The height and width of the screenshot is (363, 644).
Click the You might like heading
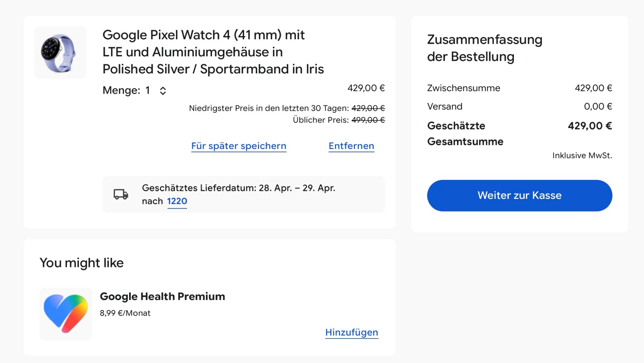[81, 263]
